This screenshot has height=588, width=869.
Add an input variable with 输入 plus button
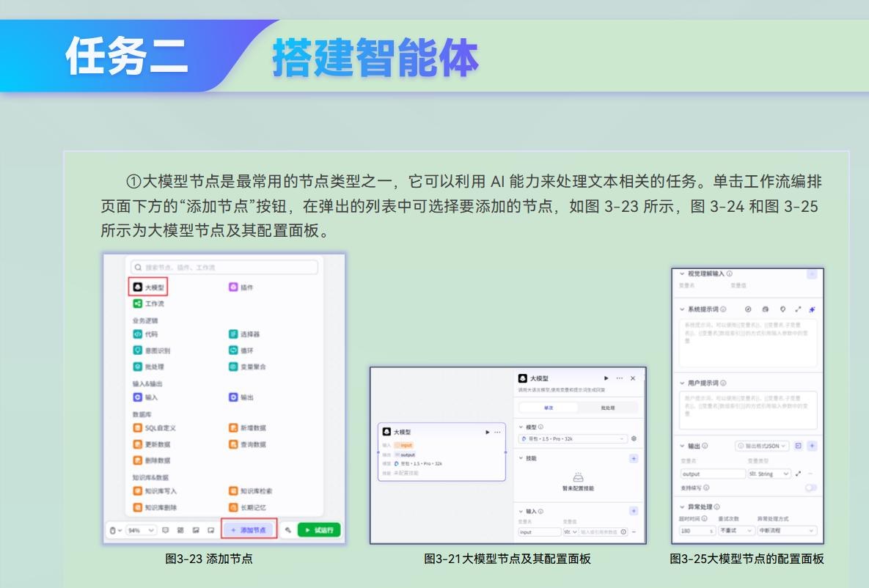pos(634,511)
